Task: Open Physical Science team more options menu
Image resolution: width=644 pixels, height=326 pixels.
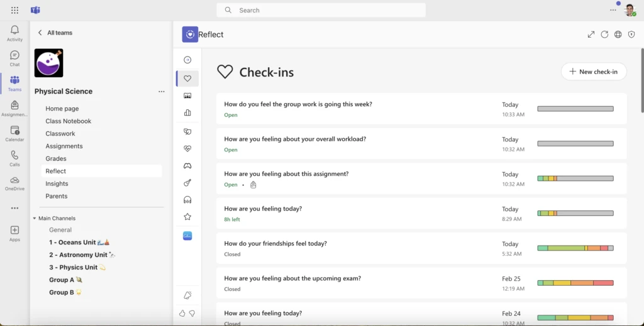Action: (x=162, y=92)
